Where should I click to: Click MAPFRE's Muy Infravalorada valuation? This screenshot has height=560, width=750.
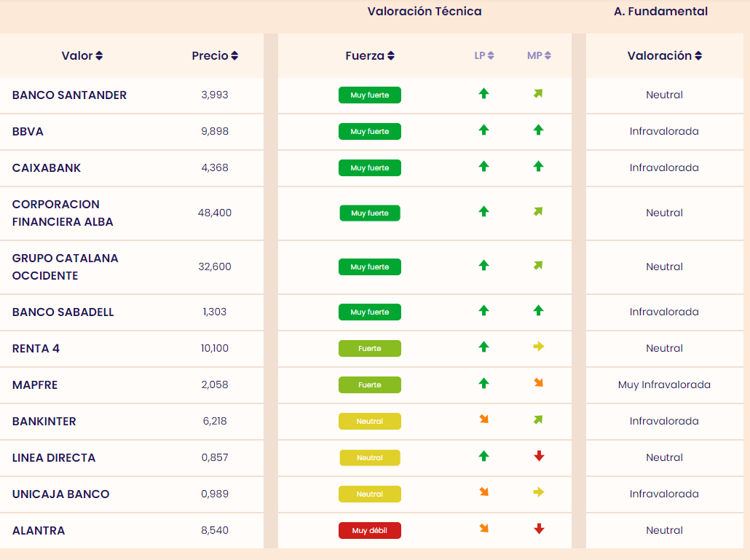click(664, 385)
